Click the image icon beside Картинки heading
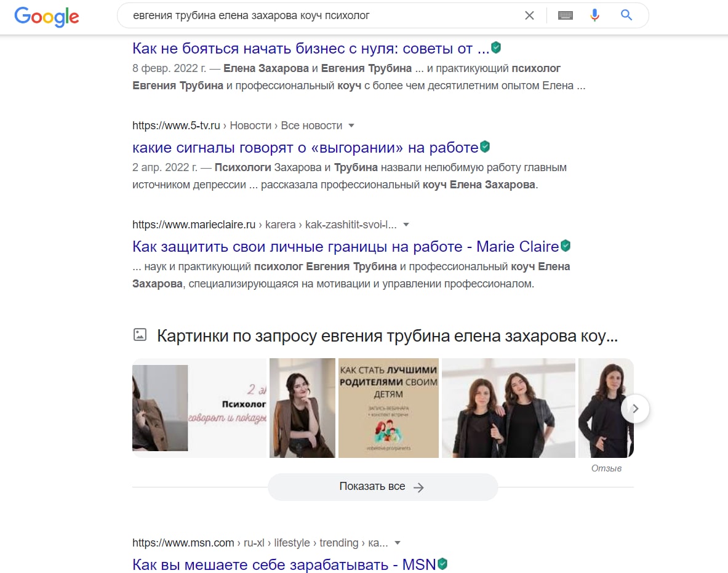 point(140,335)
